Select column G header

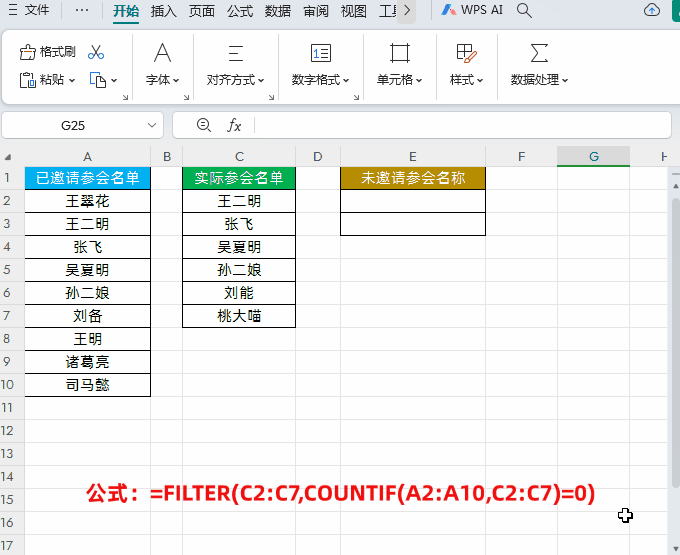594,157
